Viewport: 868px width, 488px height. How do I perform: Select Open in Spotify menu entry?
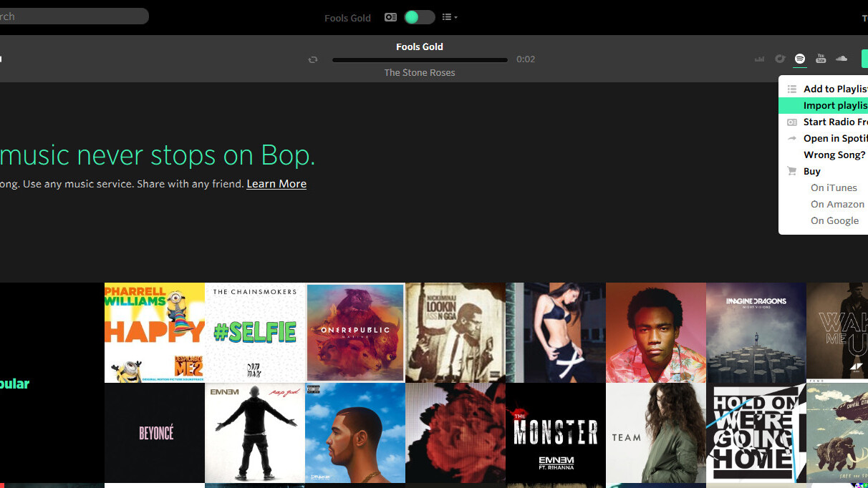pyautogui.click(x=823, y=138)
